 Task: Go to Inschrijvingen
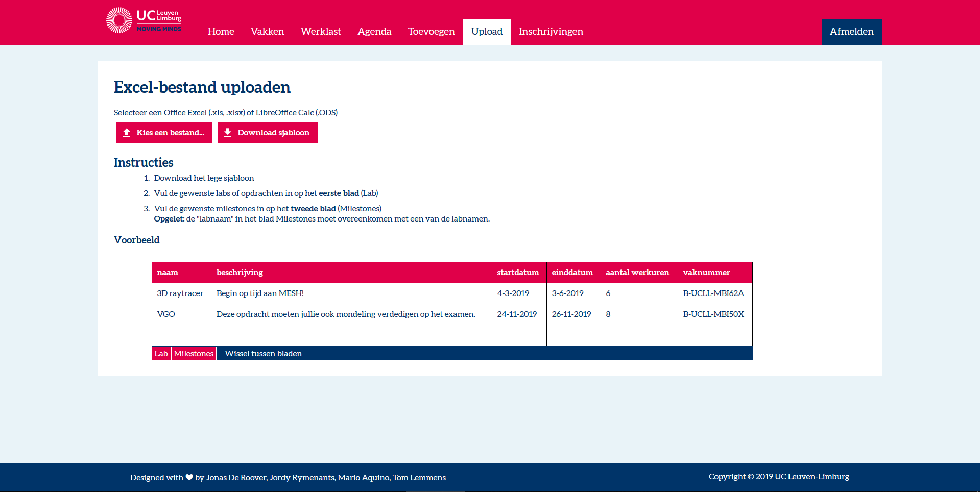[551, 32]
